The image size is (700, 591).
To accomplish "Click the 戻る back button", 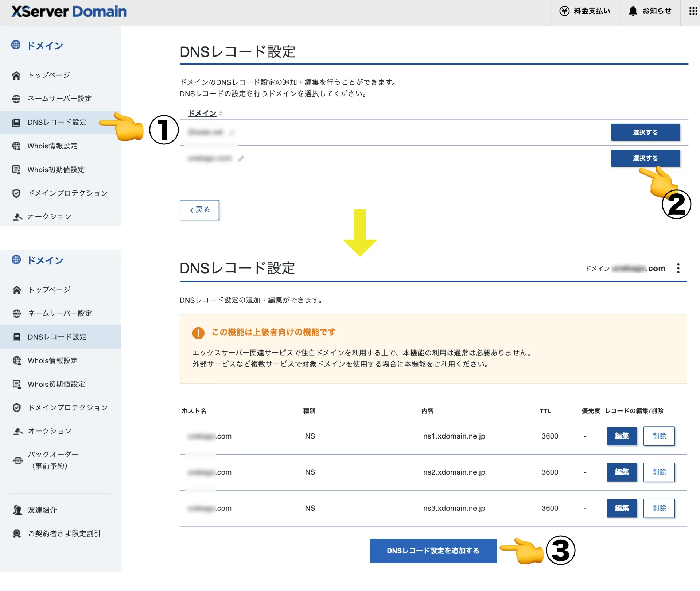I will [x=199, y=210].
